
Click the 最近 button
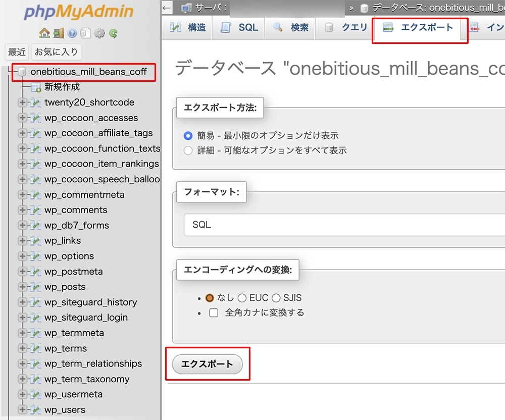coord(17,52)
